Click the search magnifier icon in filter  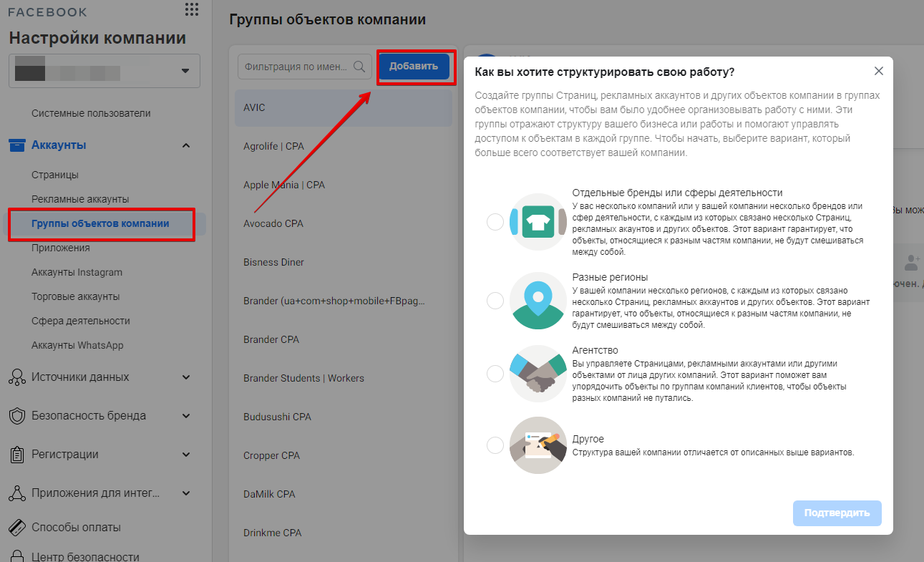tap(359, 67)
